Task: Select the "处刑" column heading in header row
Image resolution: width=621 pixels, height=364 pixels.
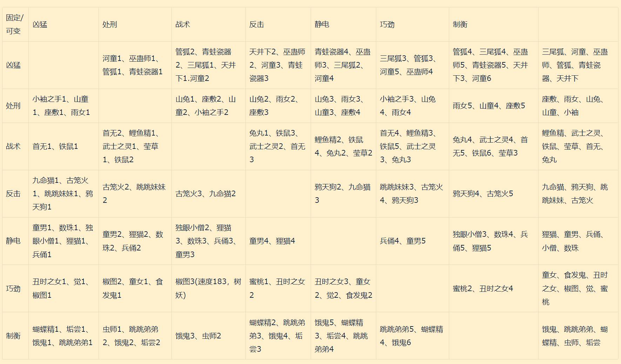Action: (135, 25)
